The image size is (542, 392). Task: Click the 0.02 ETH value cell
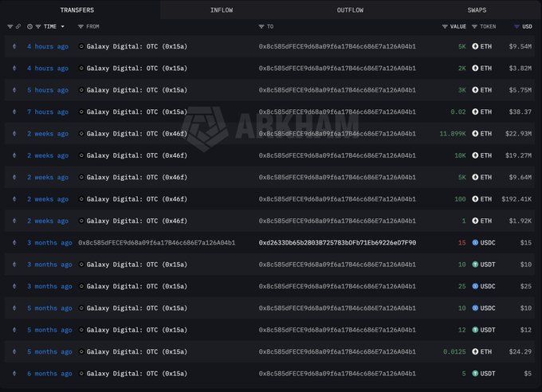tap(458, 112)
